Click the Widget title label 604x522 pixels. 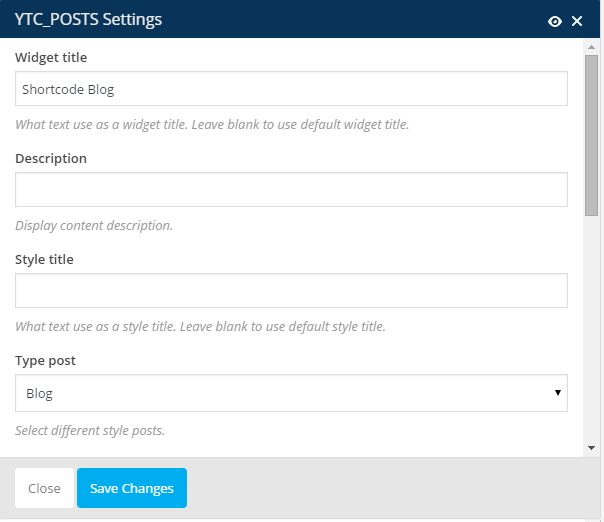(51, 57)
